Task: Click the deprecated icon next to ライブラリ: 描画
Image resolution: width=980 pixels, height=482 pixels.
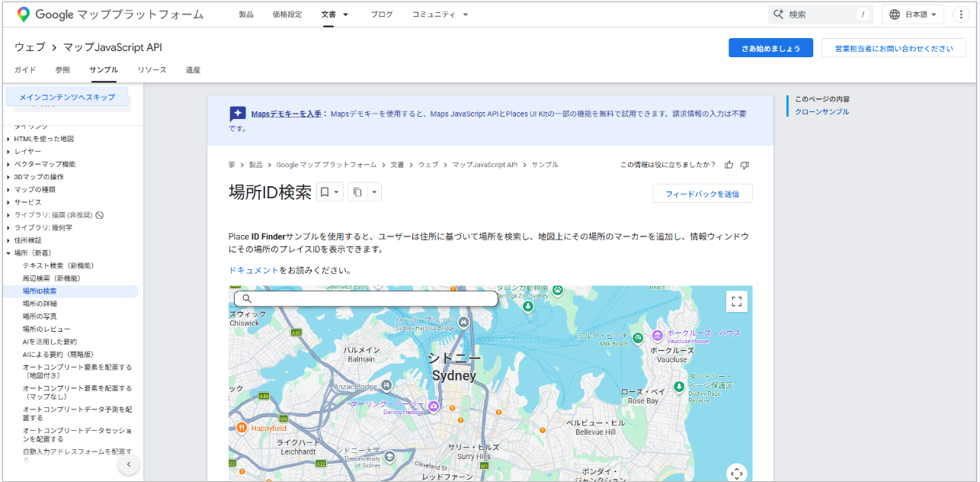Action: click(x=99, y=215)
